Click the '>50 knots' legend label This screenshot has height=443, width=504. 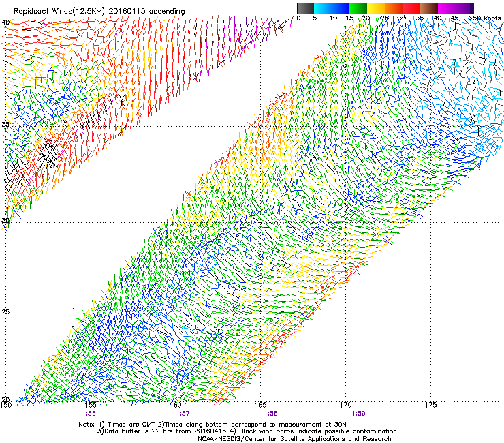click(x=484, y=18)
